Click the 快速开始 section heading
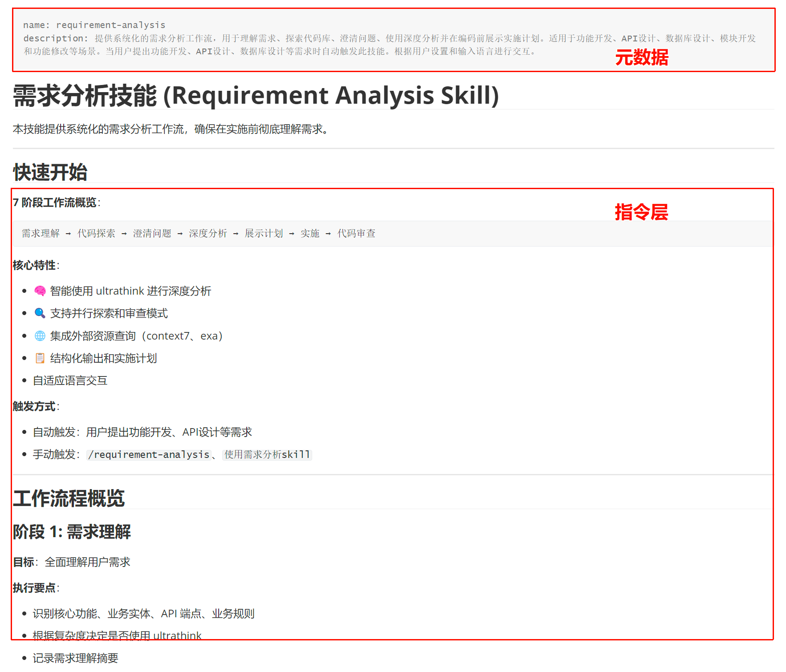Viewport: 786px width, 672px height. 50,172
